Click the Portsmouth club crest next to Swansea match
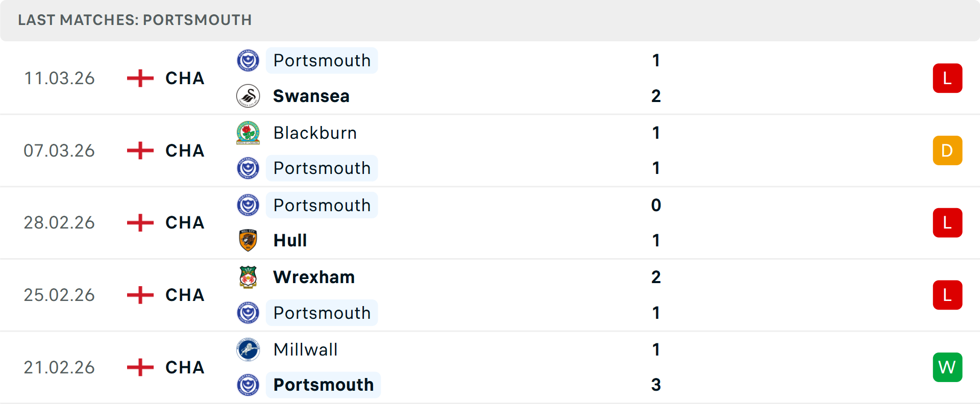The height and width of the screenshot is (404, 980). point(249,60)
